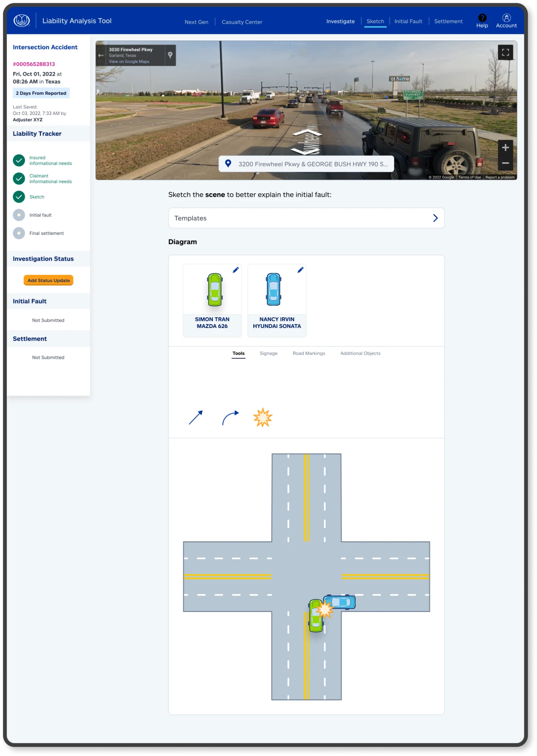Image resolution: width=537 pixels, height=756 pixels.
Task: Go to the Investigate step
Action: 340,21
